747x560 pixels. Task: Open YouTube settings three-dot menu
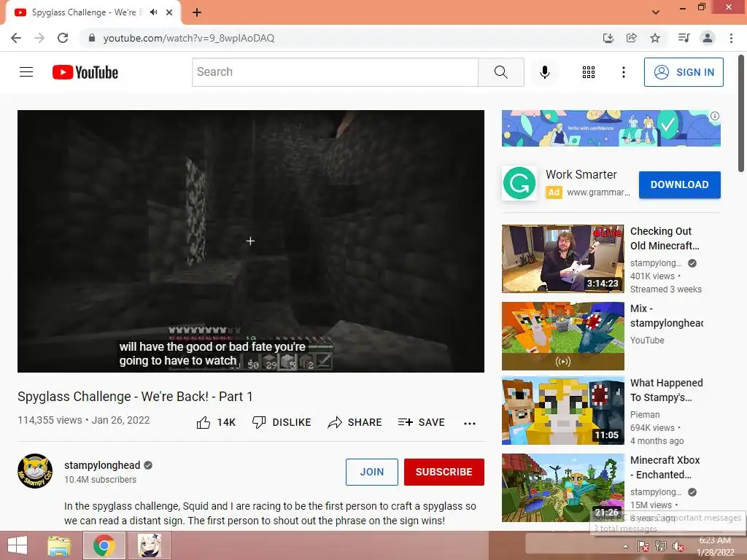click(x=623, y=72)
